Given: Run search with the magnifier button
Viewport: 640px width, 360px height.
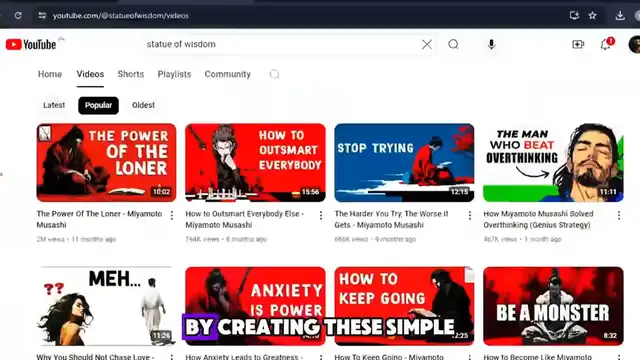Looking at the screenshot, I should point(453,44).
